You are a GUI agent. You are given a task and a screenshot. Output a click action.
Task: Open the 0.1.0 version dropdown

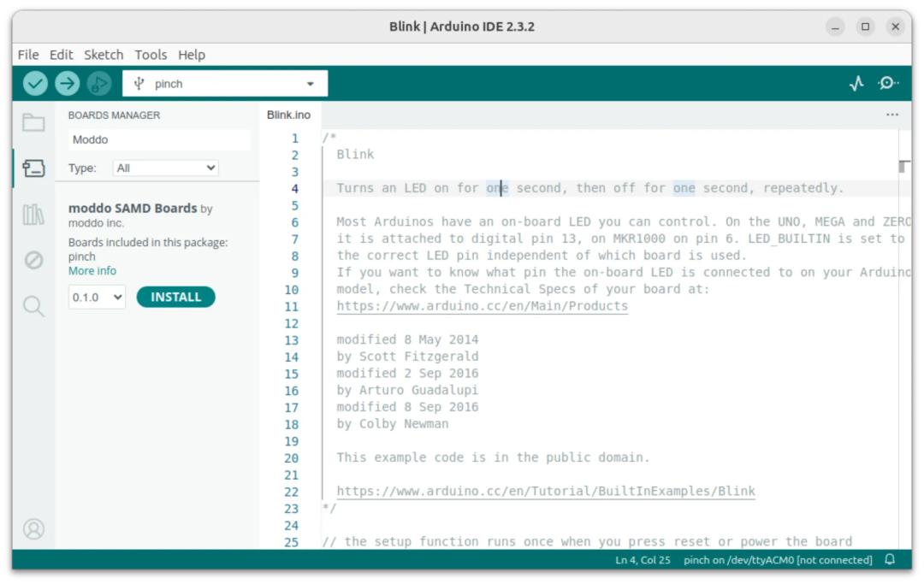point(97,297)
